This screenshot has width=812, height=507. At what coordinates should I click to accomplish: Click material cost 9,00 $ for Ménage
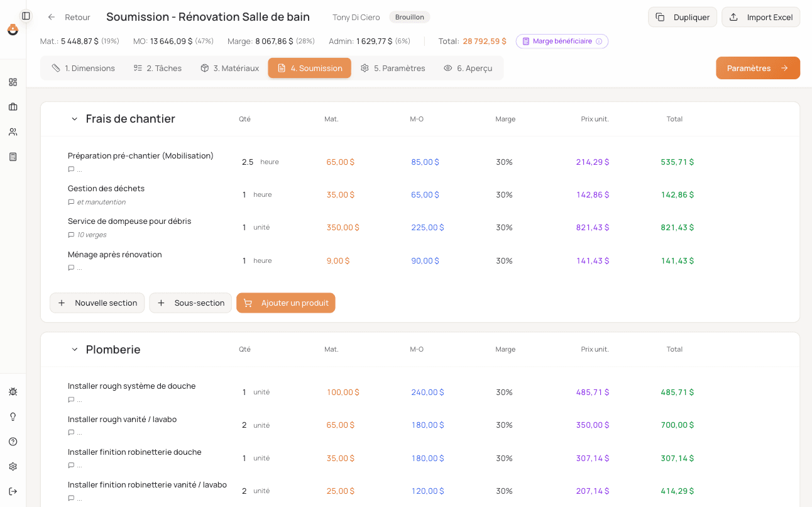pyautogui.click(x=338, y=260)
